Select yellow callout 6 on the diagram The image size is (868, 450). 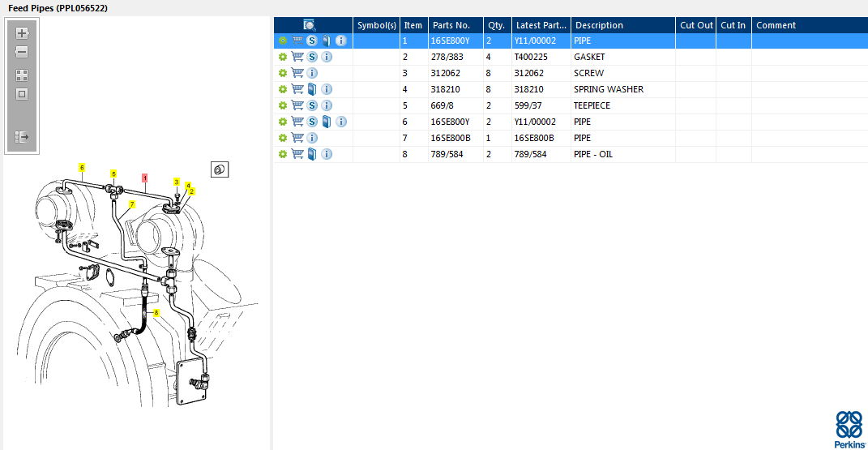click(82, 167)
